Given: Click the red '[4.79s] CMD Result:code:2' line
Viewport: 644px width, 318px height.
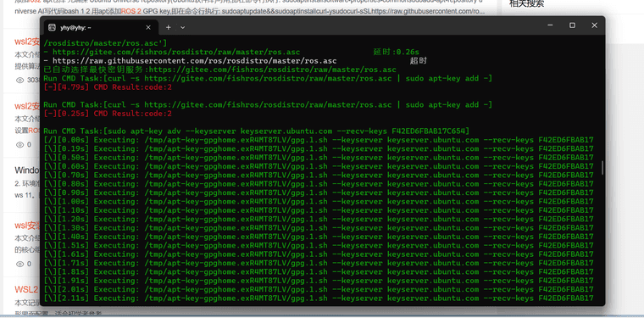Looking at the screenshot, I should tap(108, 87).
